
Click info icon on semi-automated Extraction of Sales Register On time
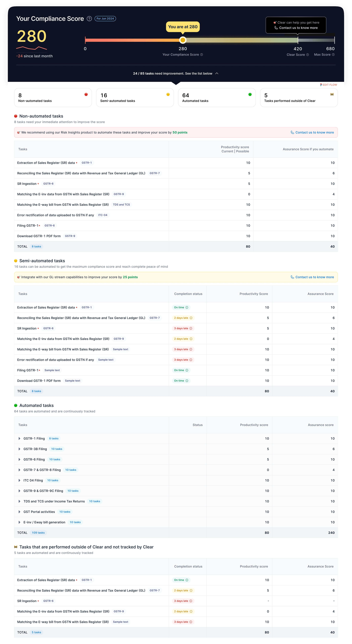(187, 308)
